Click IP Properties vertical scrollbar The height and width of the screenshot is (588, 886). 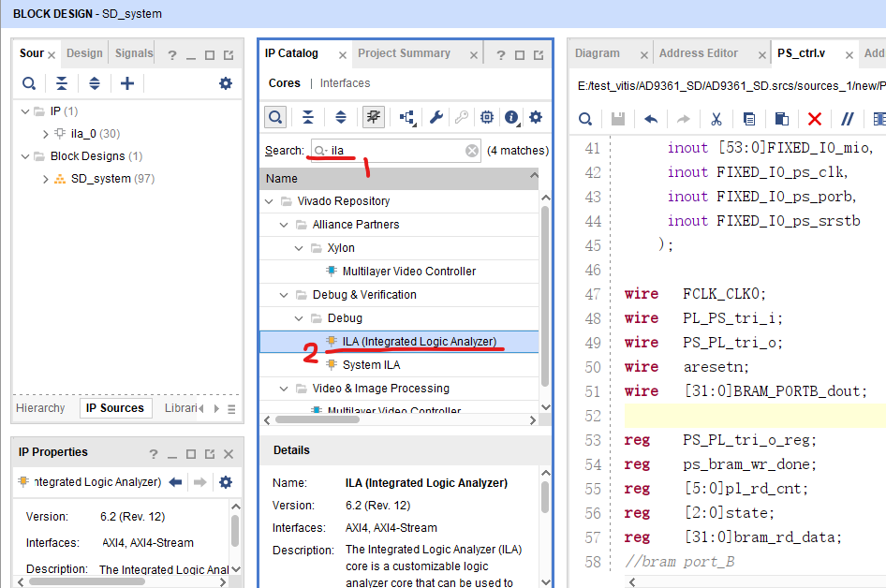236,530
